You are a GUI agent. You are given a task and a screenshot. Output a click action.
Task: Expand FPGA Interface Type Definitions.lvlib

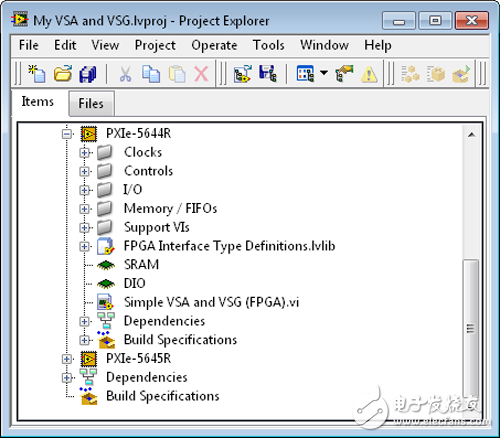[x=84, y=246]
